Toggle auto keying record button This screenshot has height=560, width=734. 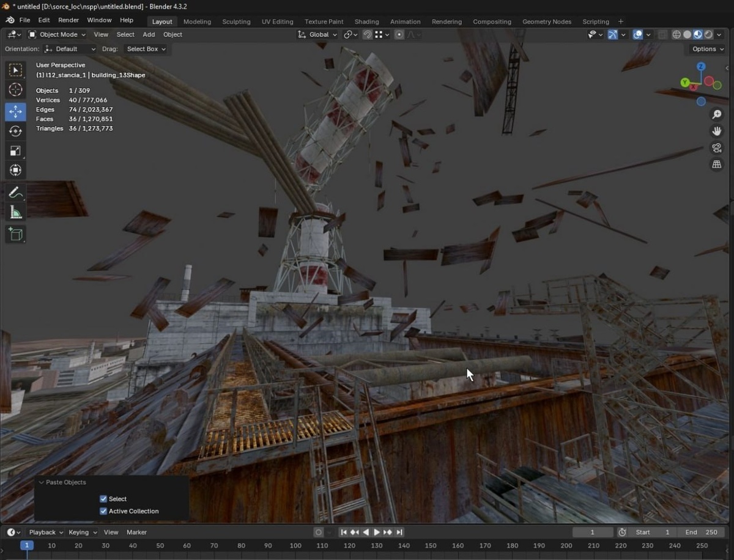318,532
